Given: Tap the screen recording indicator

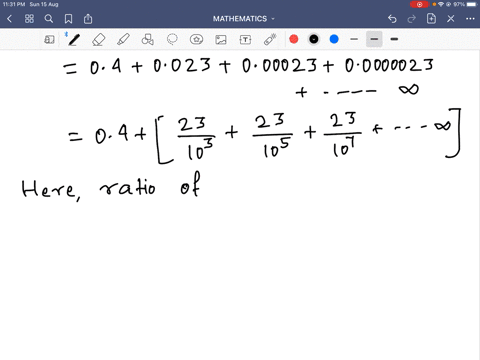Looking at the screenshot, I should pyautogui.click(x=420, y=4).
